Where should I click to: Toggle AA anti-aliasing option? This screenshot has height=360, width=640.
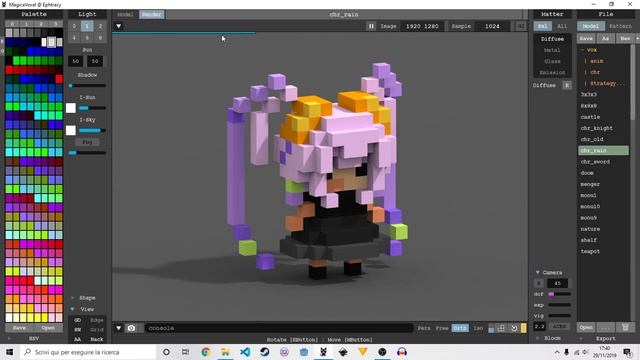(x=78, y=339)
